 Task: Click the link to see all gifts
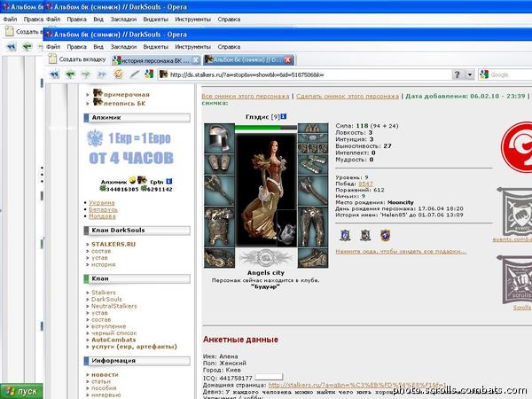[401, 252]
